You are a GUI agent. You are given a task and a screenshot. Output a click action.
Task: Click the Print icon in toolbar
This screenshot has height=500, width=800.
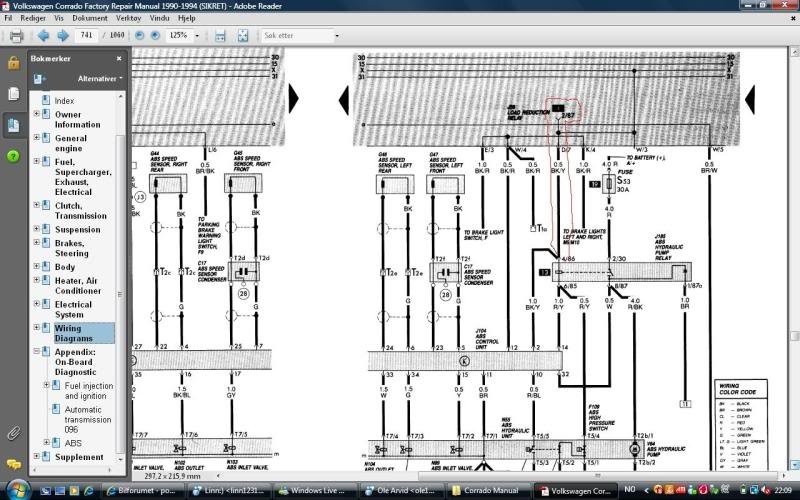click(x=15, y=36)
